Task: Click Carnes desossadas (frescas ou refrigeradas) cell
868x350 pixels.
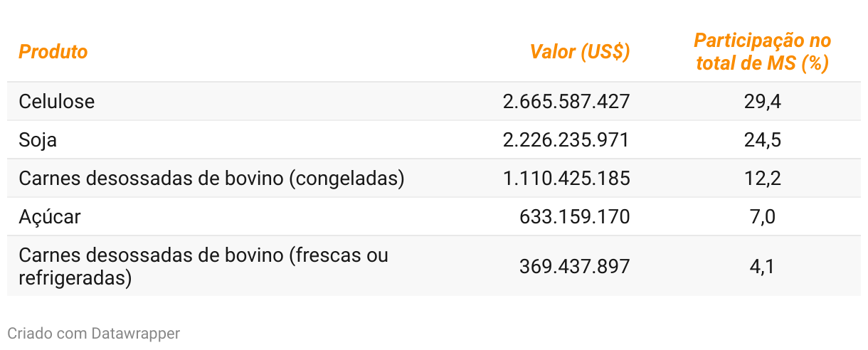Action: (x=203, y=266)
